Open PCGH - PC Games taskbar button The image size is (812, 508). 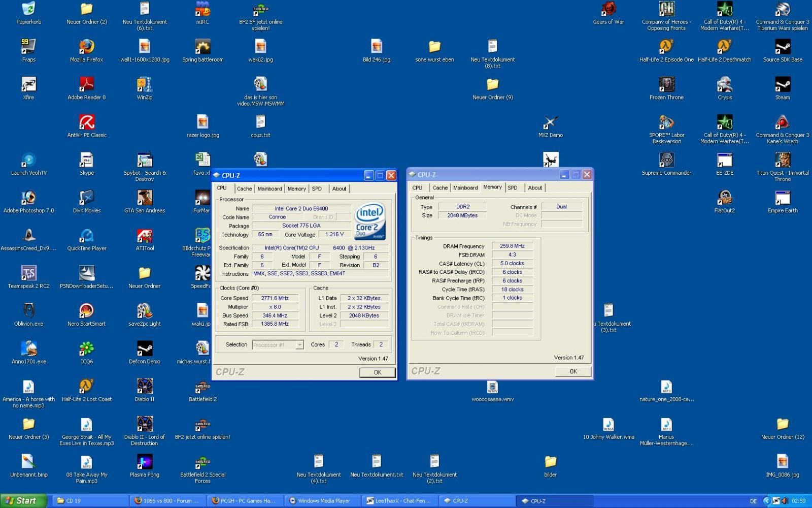click(245, 501)
